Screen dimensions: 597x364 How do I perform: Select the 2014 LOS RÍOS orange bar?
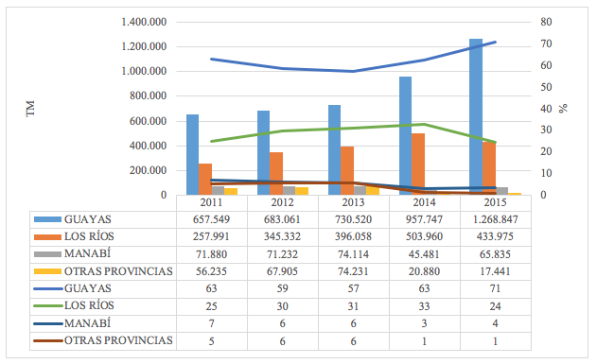click(x=418, y=164)
